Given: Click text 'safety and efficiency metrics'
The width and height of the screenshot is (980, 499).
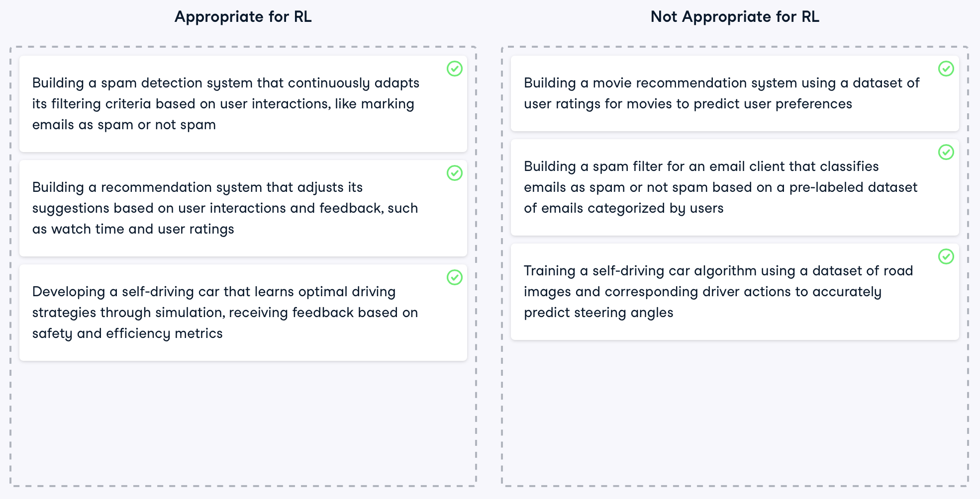Looking at the screenshot, I should click(127, 333).
